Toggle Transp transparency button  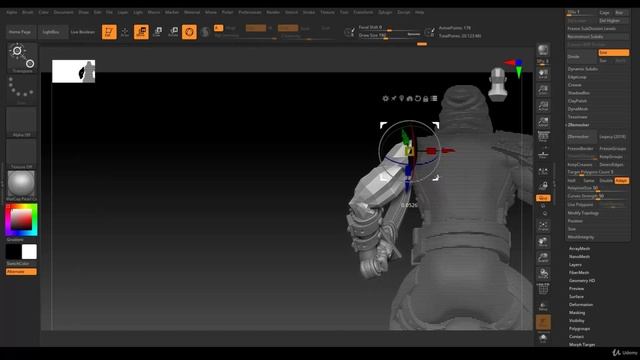point(543,306)
